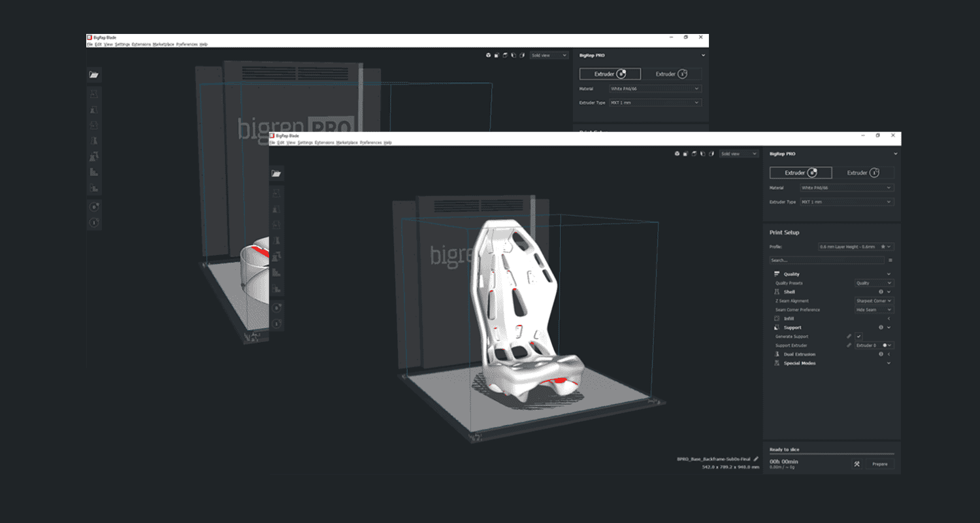Image resolution: width=980 pixels, height=523 pixels.
Task: Click link icon beside Support Extruder
Action: click(849, 345)
